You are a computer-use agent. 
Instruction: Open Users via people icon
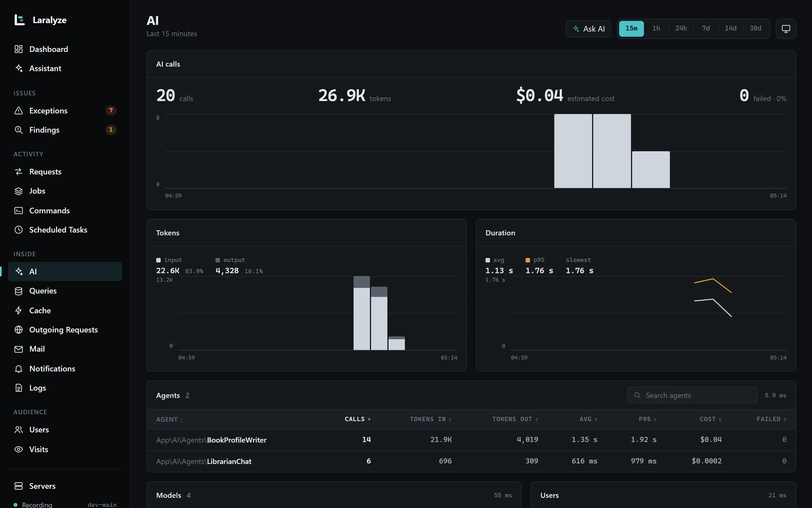18,430
